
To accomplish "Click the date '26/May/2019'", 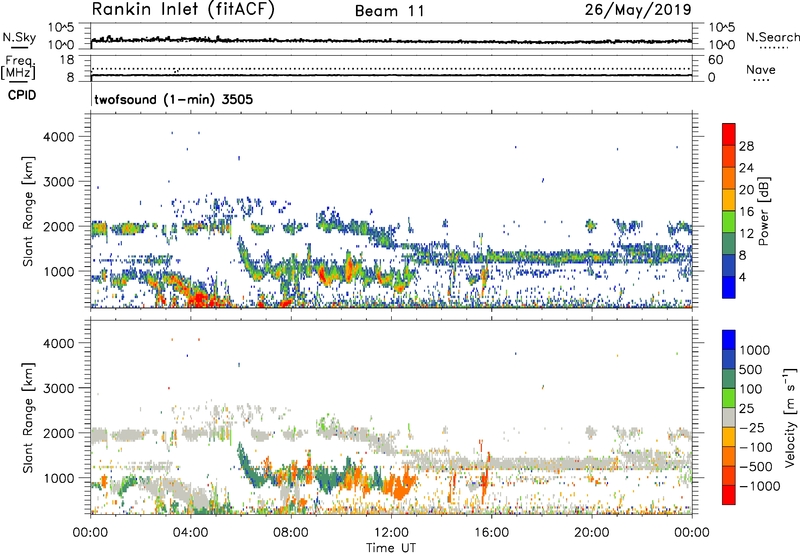I will coord(638,10).
